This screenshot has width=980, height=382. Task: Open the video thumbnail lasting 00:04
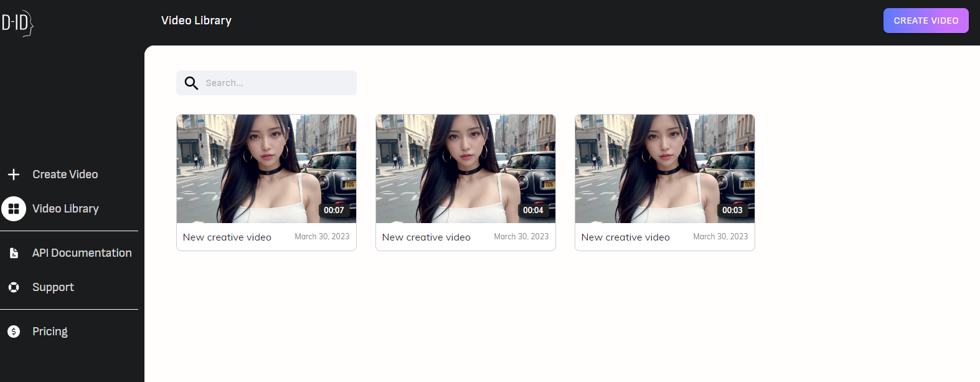click(466, 169)
